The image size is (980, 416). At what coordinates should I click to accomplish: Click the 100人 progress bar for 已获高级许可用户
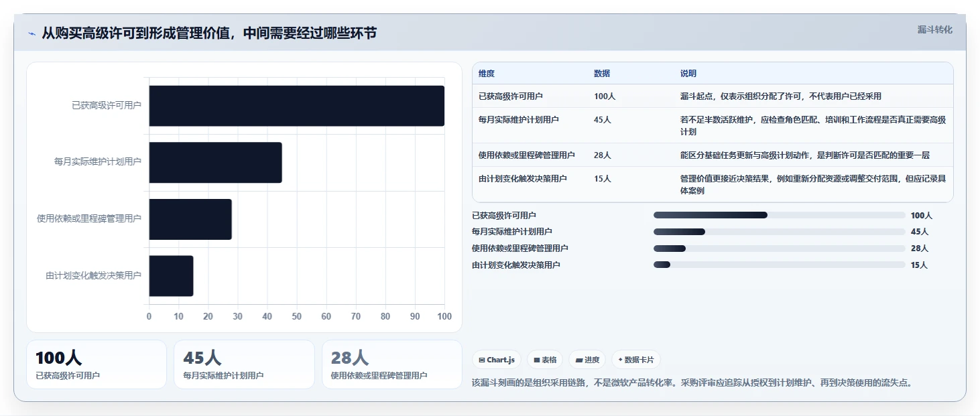[x=779, y=215]
